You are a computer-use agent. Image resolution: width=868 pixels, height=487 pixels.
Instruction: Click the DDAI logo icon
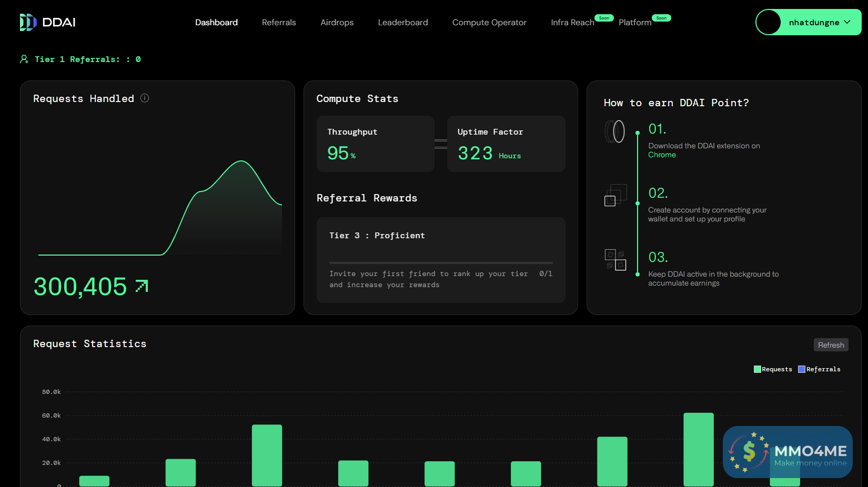click(x=28, y=22)
